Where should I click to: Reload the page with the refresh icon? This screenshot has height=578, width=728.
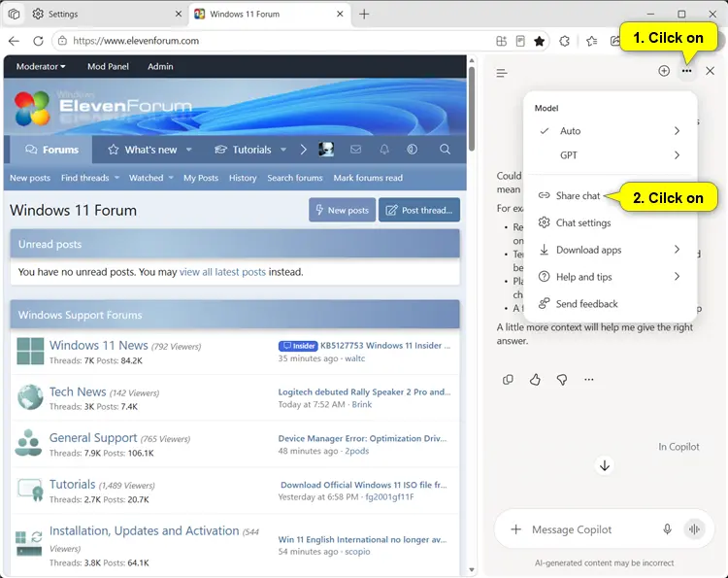point(38,41)
